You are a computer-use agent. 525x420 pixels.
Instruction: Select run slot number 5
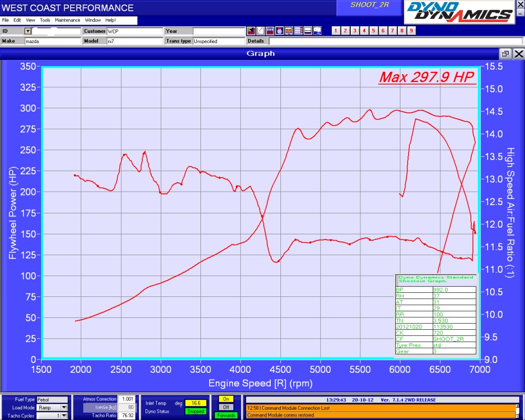374,31
